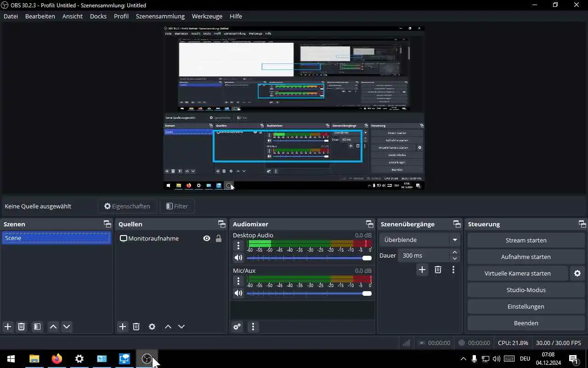Click Virtuelle Kamera starten button

point(518,273)
